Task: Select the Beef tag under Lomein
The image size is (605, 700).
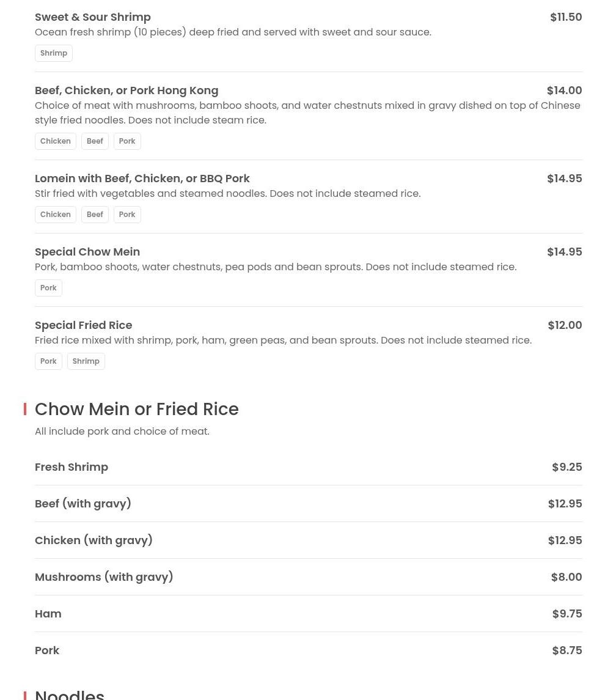Action: coord(95,215)
